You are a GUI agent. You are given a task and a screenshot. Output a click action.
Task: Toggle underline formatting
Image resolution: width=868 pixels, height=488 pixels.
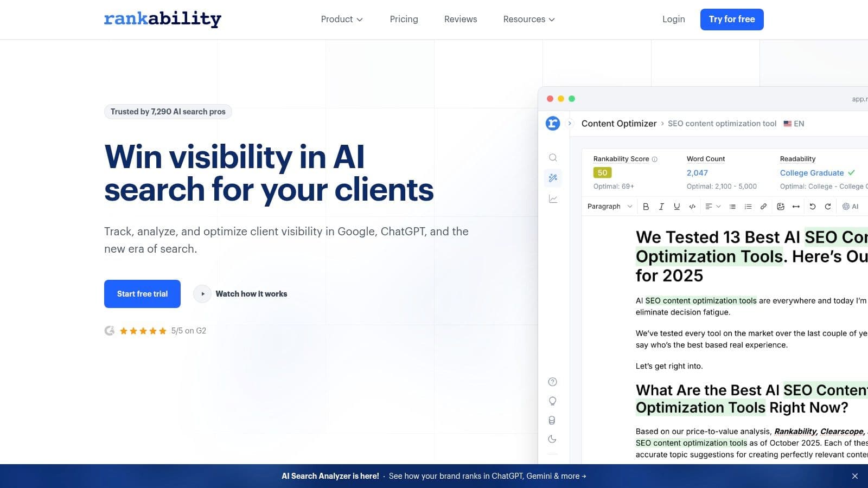[676, 206]
